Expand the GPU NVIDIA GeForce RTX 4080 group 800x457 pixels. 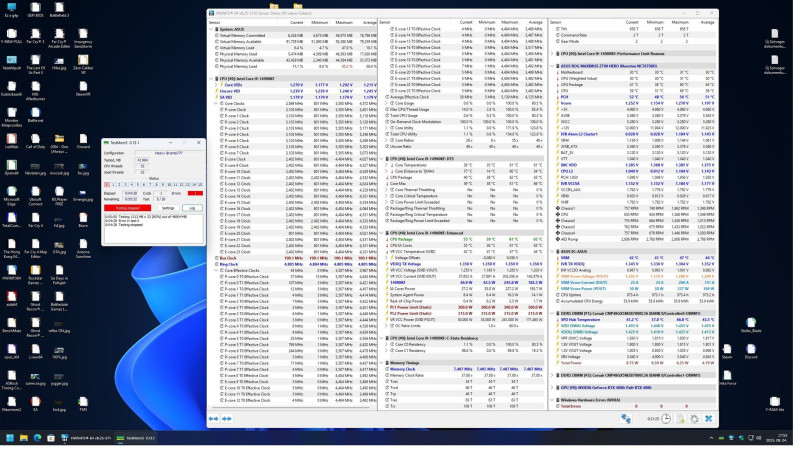pyautogui.click(x=552, y=388)
